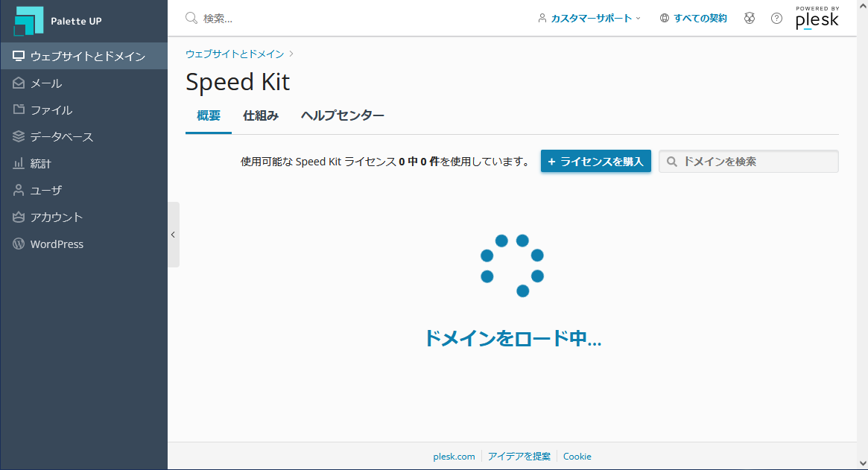Open アカウント in the sidebar
This screenshot has height=470, width=868.
(x=84, y=217)
